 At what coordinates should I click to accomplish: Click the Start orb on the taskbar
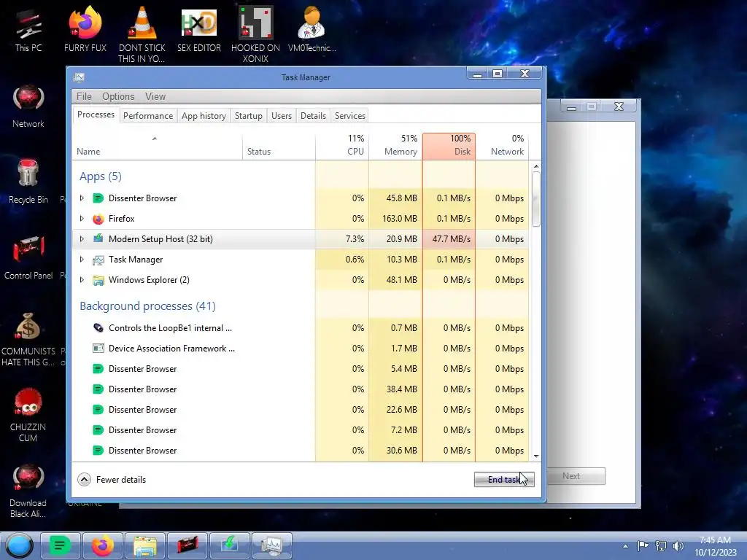point(19,545)
